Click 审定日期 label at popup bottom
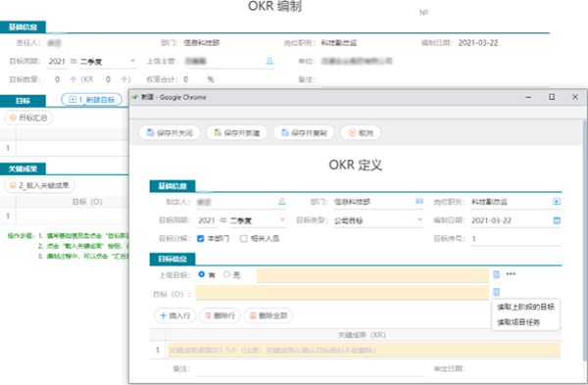588x385 pixels. [449, 369]
